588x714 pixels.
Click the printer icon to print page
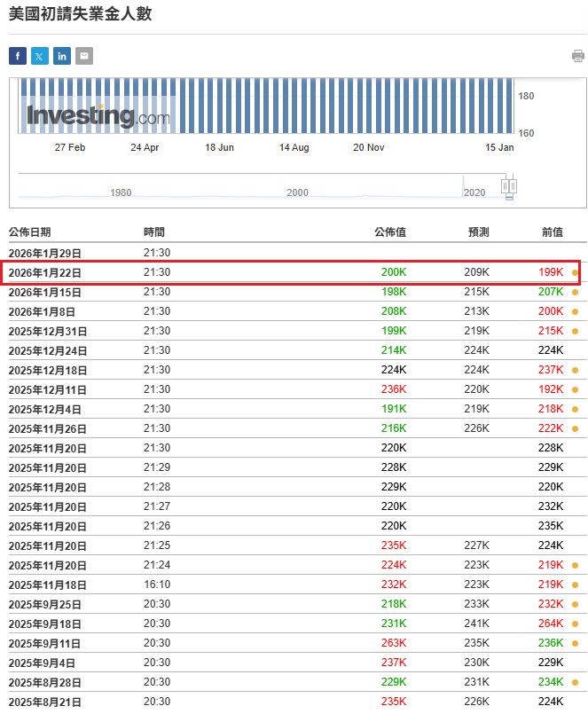[x=577, y=56]
